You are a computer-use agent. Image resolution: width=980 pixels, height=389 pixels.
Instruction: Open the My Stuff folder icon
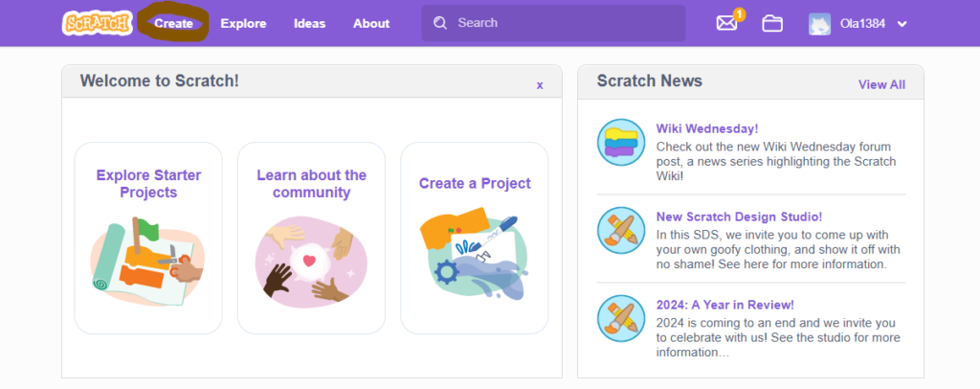tap(772, 23)
